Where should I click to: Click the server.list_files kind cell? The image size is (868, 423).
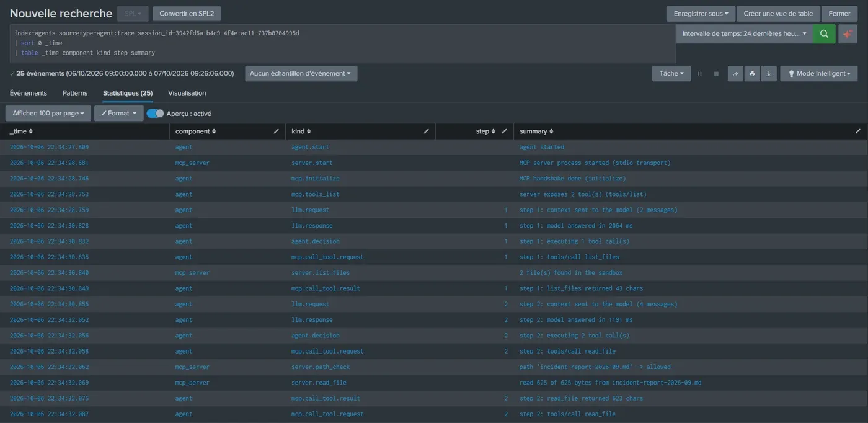[321, 273]
